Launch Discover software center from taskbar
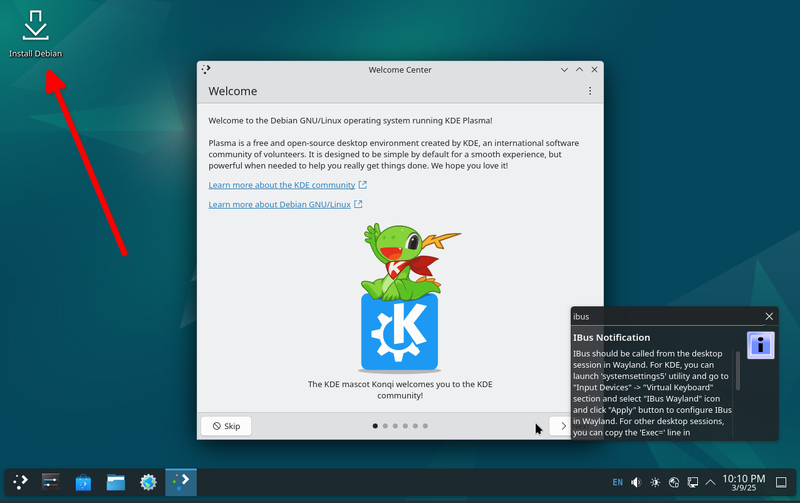The width and height of the screenshot is (800, 503). [84, 482]
